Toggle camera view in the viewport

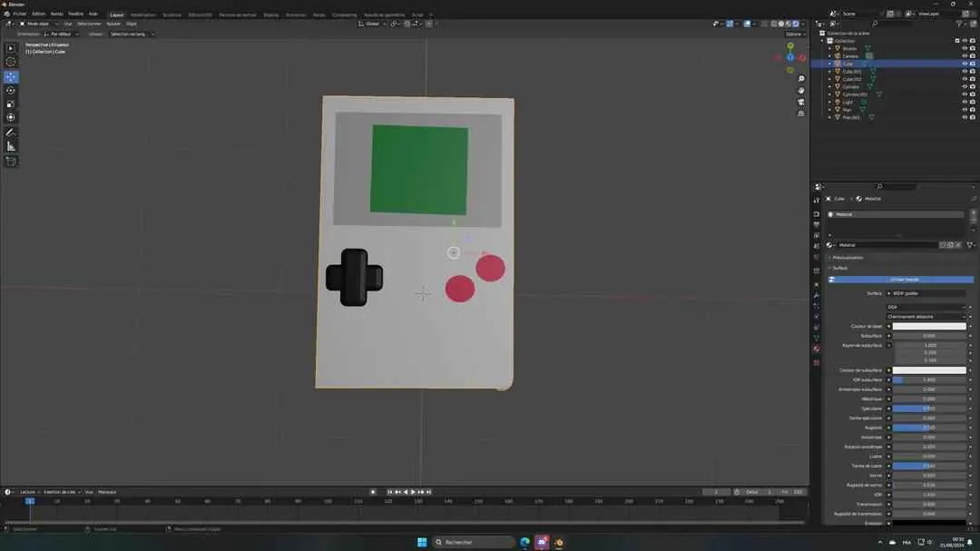coord(801,103)
